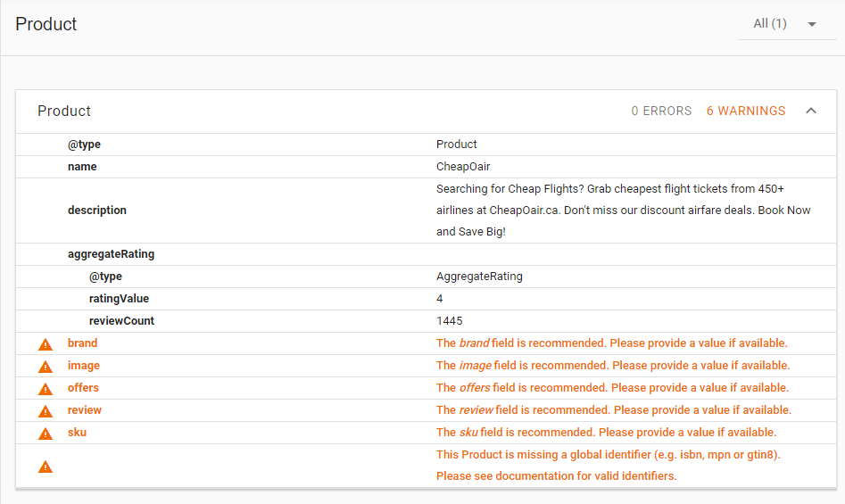Click the image field recommended warning message

pyautogui.click(x=613, y=366)
